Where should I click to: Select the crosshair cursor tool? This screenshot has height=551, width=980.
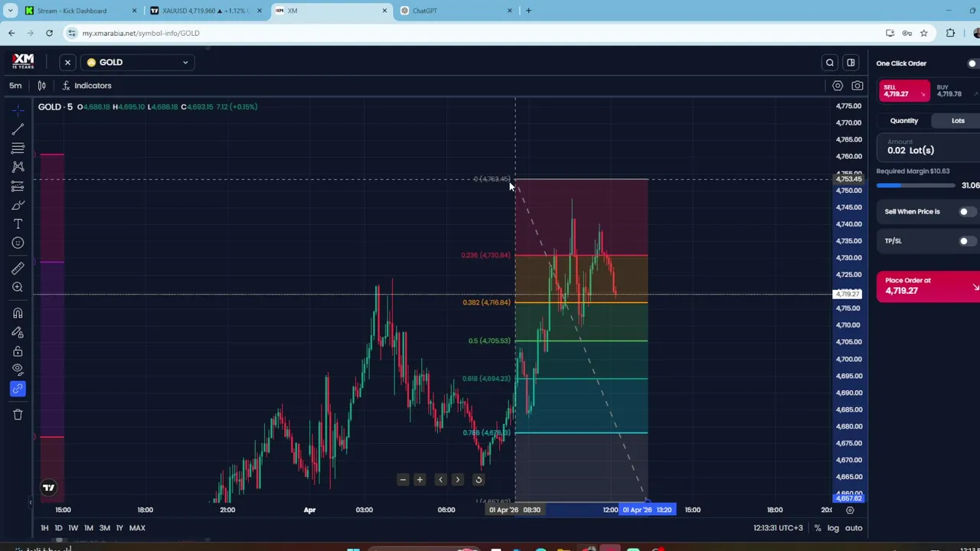[18, 111]
